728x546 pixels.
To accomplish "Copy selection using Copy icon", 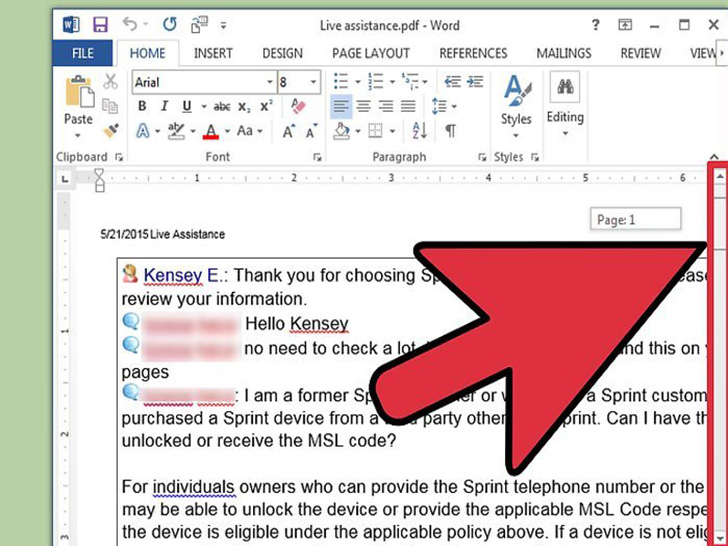I will pos(110,106).
